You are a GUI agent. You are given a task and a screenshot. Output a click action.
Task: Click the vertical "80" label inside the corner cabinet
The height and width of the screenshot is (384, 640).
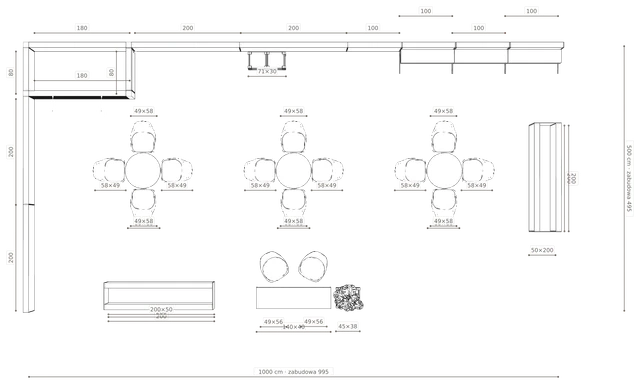(111, 72)
